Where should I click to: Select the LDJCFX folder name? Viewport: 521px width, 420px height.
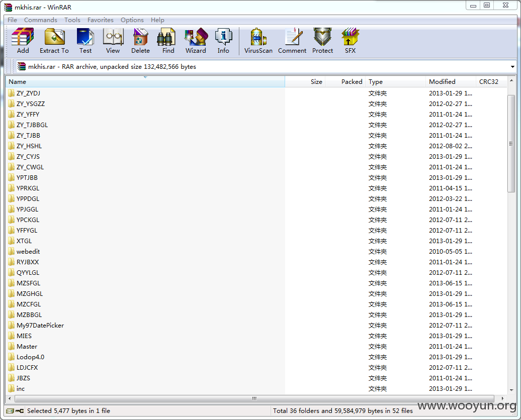coord(27,368)
